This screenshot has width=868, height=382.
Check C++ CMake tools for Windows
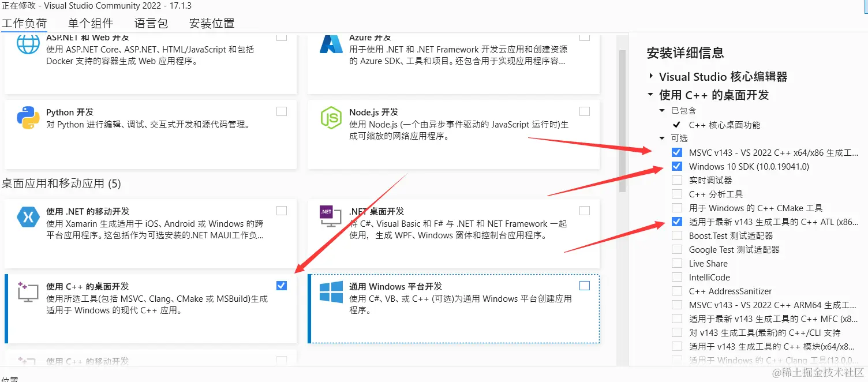point(677,208)
